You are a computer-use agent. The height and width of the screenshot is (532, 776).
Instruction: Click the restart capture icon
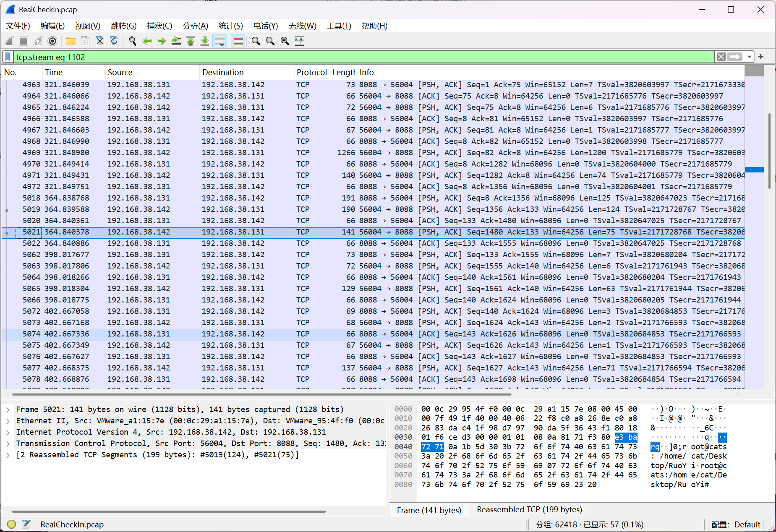point(38,41)
